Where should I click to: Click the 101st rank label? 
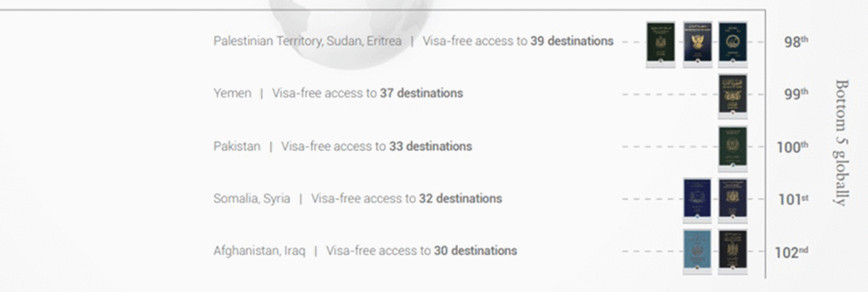point(793,199)
